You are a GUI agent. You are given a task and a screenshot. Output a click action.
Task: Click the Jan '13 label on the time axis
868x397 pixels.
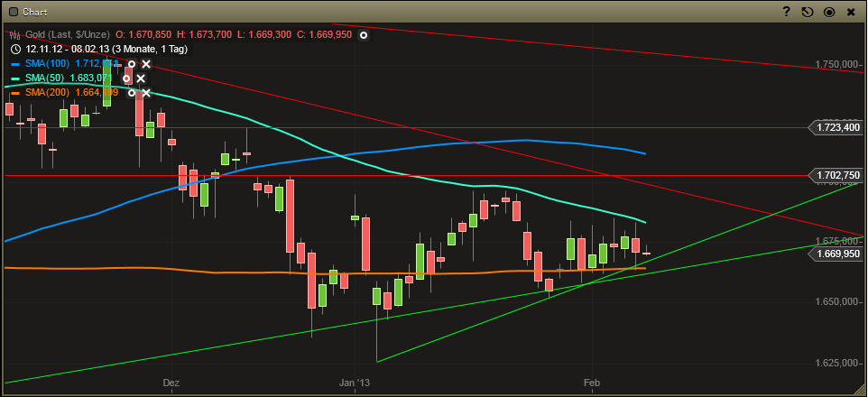pos(355,383)
